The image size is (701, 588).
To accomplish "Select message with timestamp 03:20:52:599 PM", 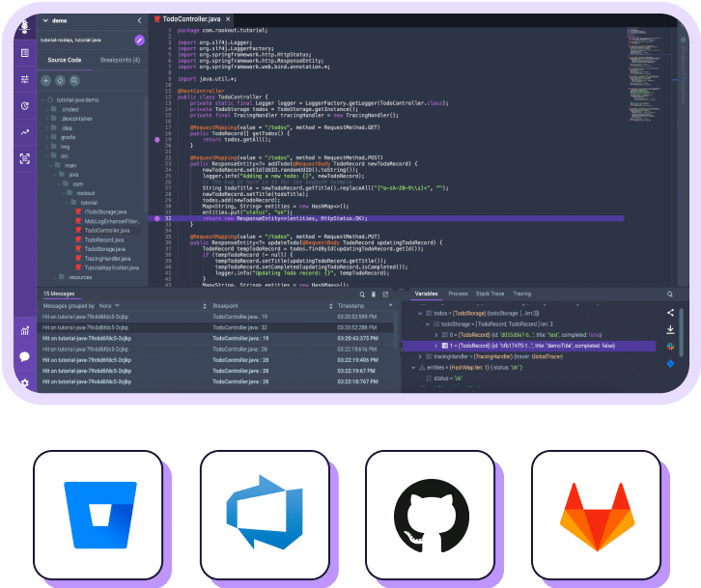I will tap(217, 317).
